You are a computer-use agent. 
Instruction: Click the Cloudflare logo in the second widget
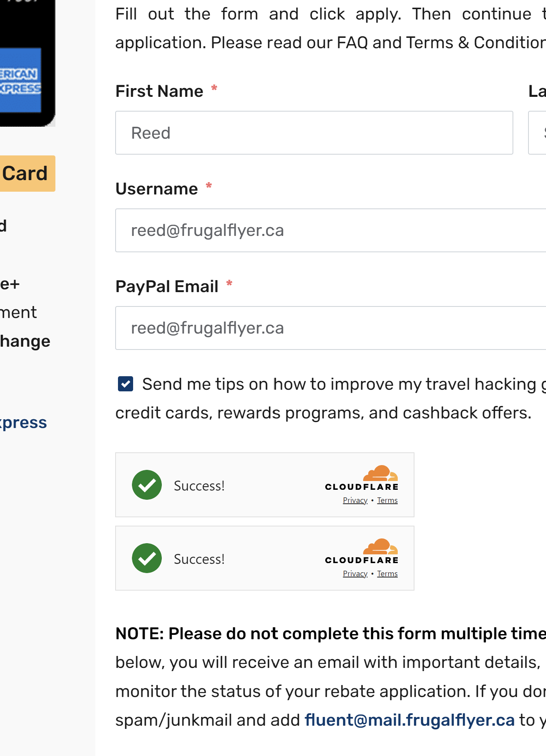point(361,552)
